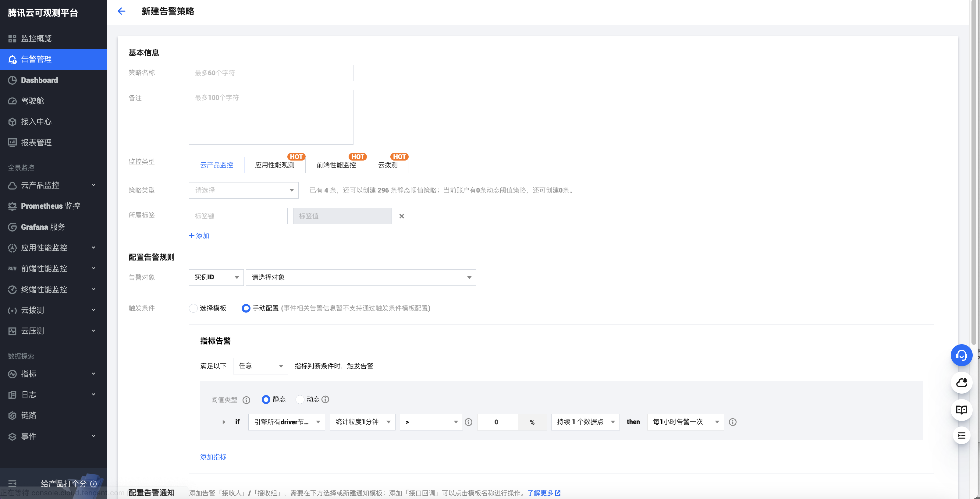
Task: Click info icon beside 动态 option
Action: click(325, 399)
